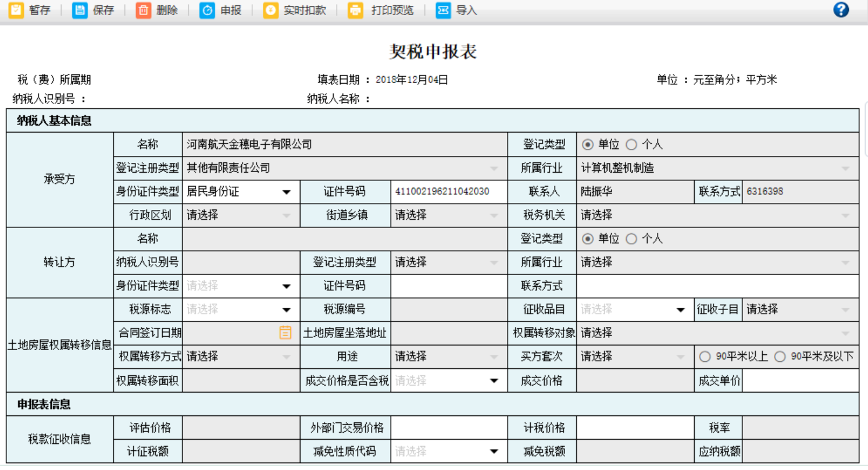
Task: Click the 保存 save icon
Action: pyautogui.click(x=79, y=10)
